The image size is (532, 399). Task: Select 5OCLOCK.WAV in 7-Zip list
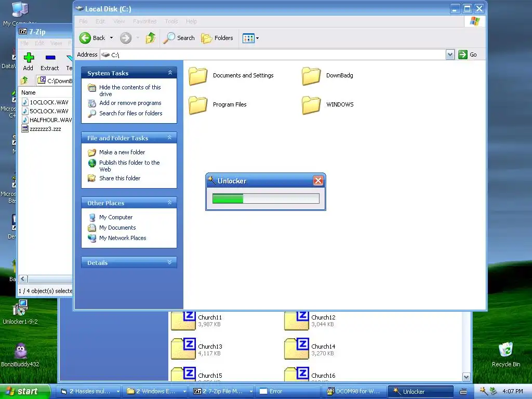pyautogui.click(x=46, y=111)
